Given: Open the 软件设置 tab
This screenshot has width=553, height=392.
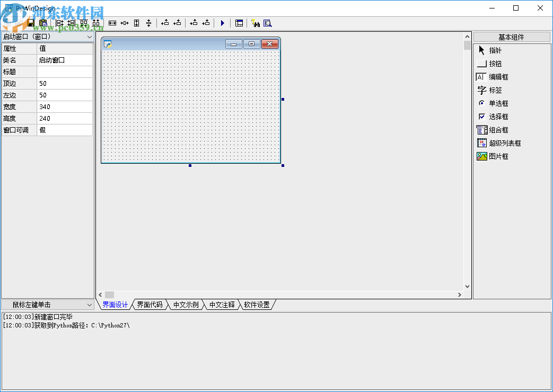Looking at the screenshot, I should coord(257,305).
